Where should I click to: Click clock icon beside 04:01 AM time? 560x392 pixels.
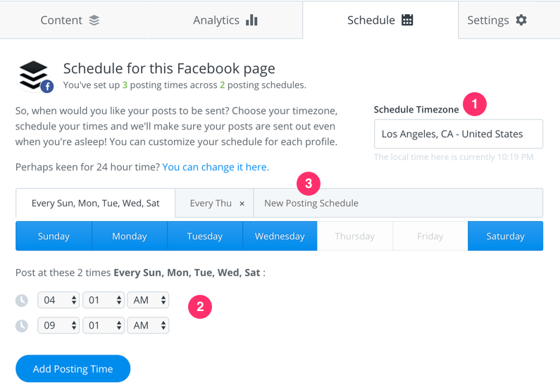tap(22, 301)
